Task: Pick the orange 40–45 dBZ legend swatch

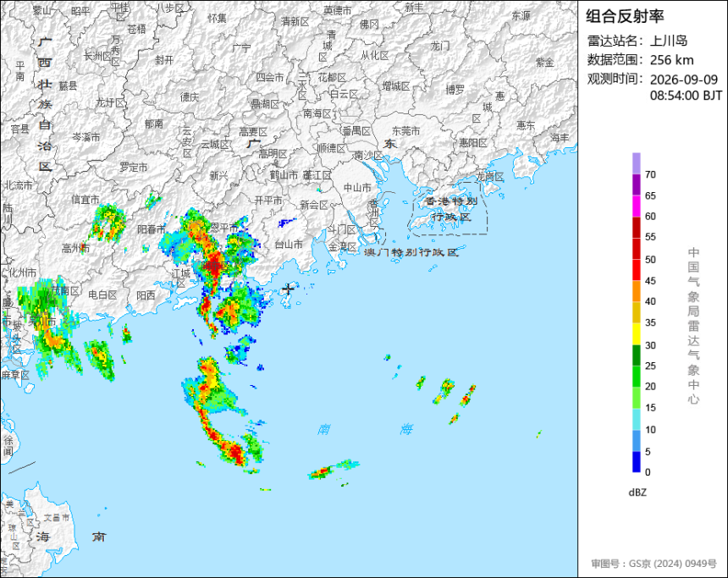Action: 636,291
